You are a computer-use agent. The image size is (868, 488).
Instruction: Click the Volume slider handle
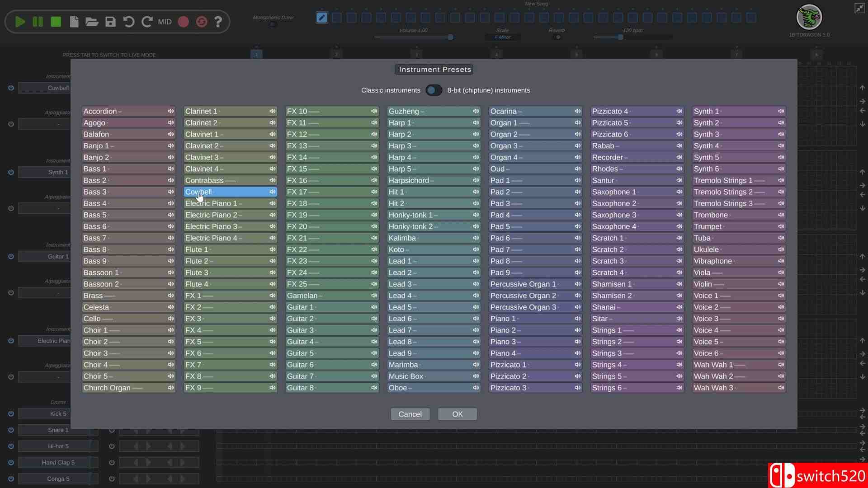(x=450, y=37)
